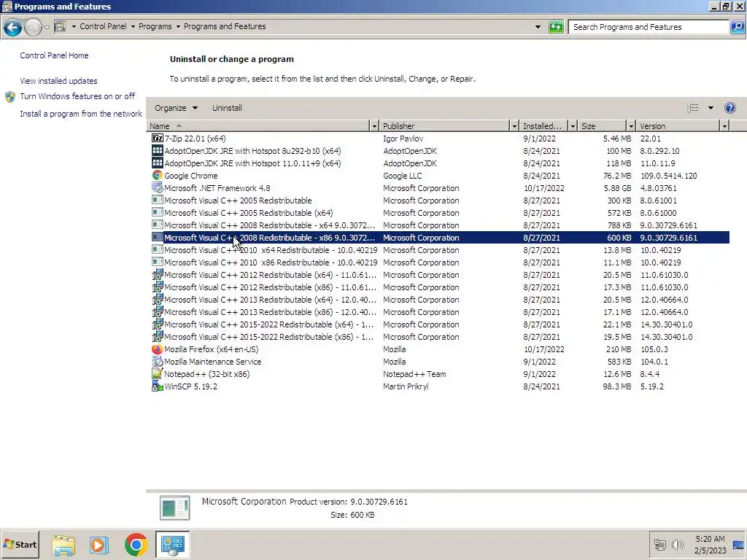The image size is (747, 560).
Task: Click the Control Panel breadcrumb
Action: 103,26
